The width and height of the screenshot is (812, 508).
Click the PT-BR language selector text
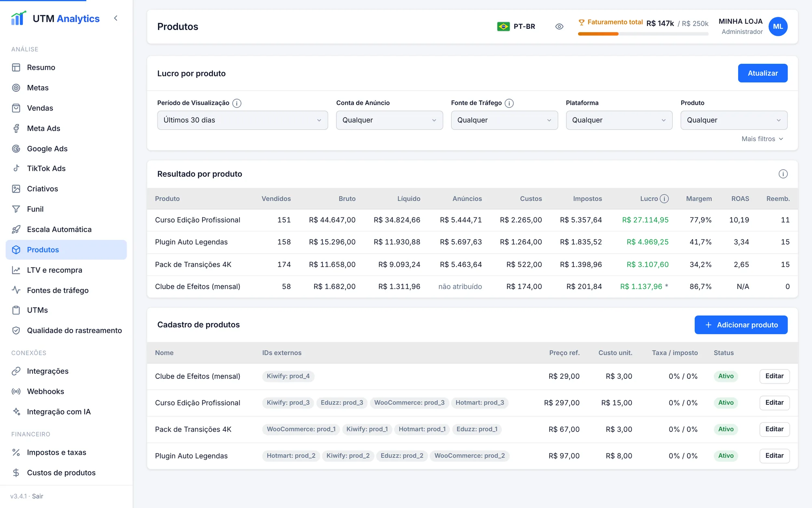coord(524,26)
